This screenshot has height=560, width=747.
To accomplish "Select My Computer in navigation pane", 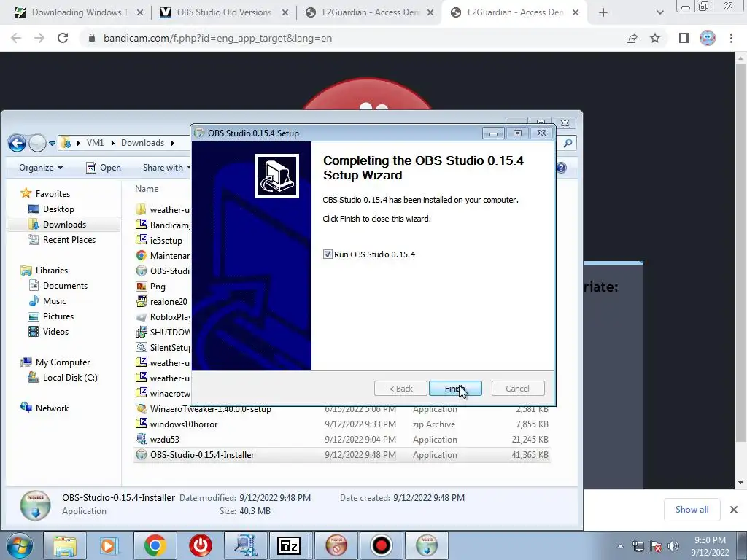I will (x=63, y=362).
